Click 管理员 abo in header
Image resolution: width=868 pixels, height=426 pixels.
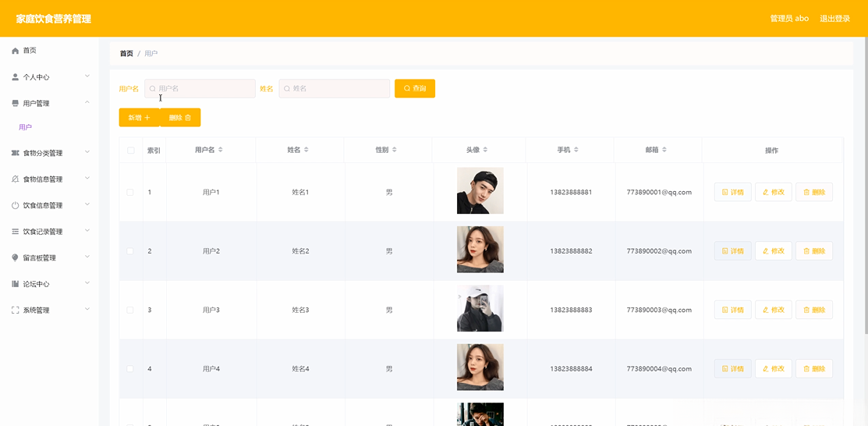(789, 18)
